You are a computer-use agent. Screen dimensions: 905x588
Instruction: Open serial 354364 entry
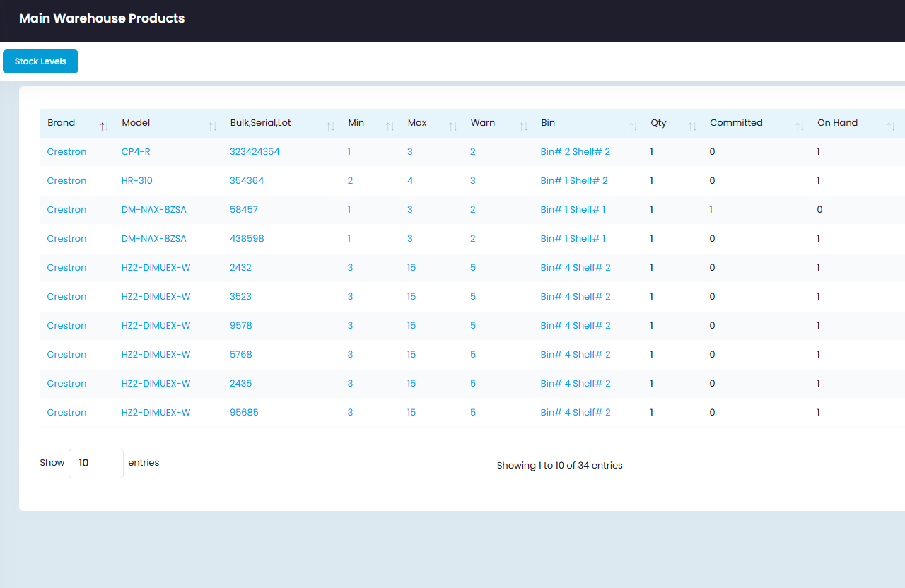pyautogui.click(x=247, y=181)
